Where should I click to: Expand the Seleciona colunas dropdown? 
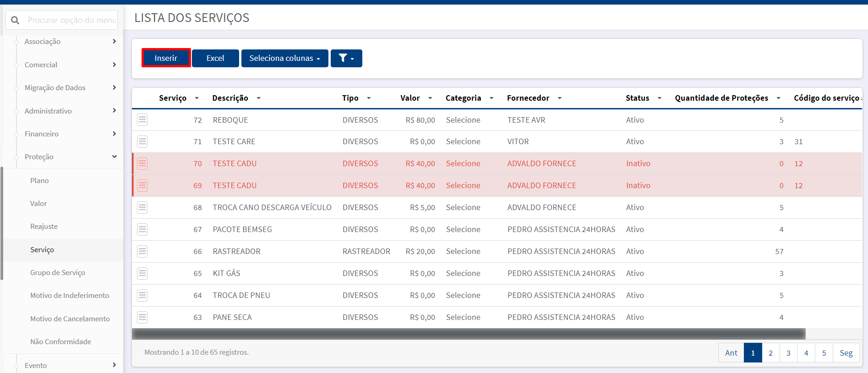point(284,58)
